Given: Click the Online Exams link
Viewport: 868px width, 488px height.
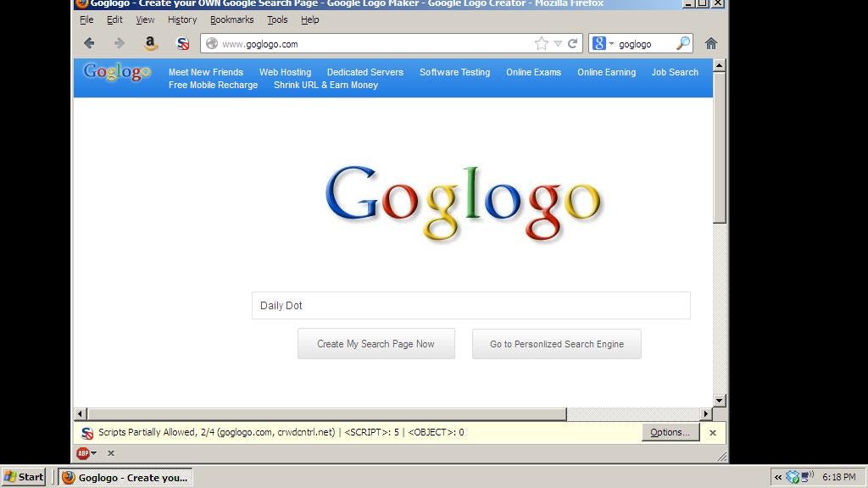Looking at the screenshot, I should click(534, 73).
